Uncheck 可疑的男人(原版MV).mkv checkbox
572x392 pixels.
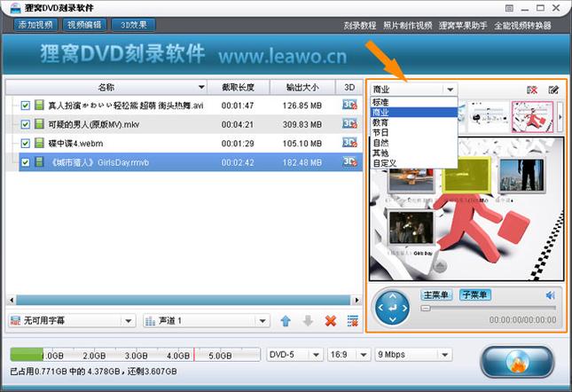pos(25,125)
